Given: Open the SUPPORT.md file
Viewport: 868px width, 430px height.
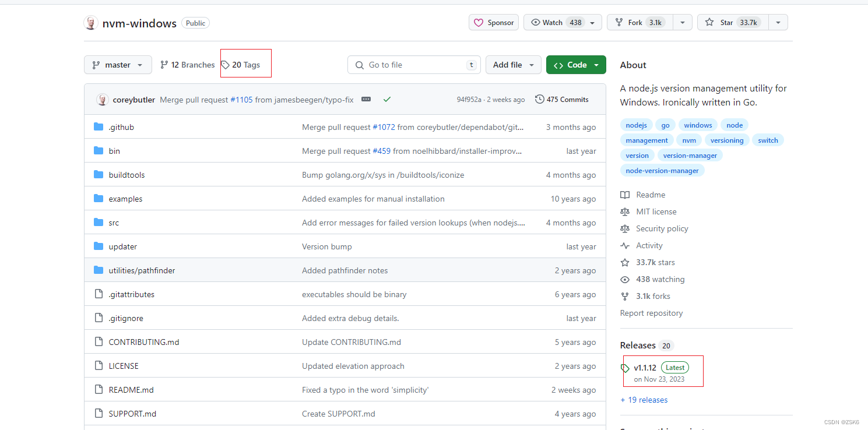Looking at the screenshot, I should click(132, 414).
